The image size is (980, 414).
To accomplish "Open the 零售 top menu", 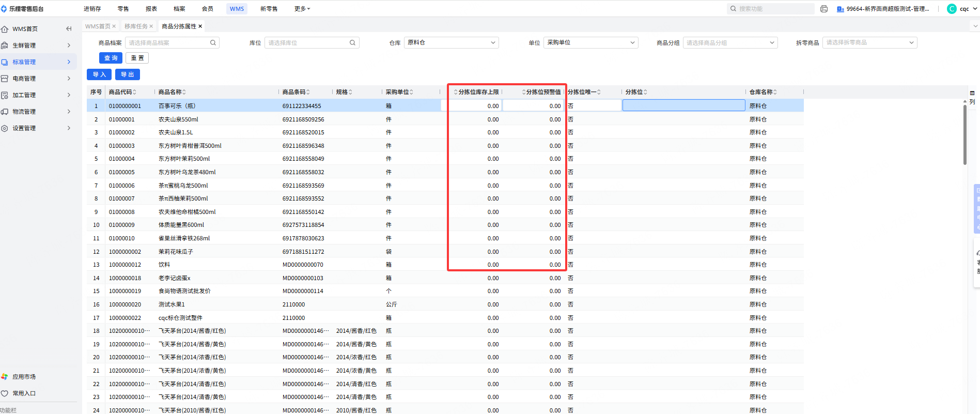I will (123, 9).
